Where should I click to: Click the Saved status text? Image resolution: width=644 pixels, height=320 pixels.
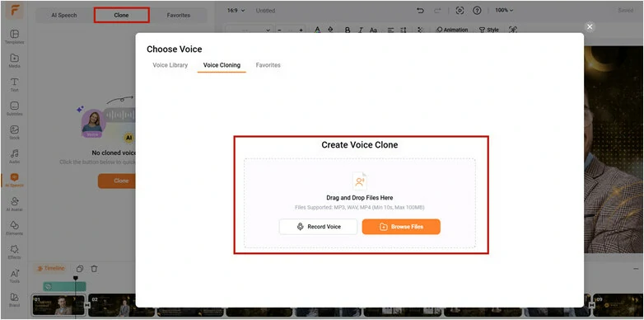(x=626, y=10)
